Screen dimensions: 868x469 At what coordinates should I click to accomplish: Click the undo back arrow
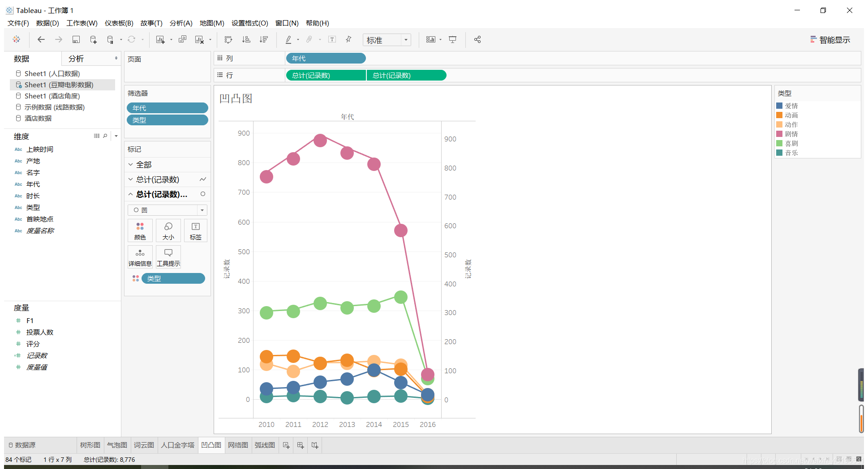[41, 39]
